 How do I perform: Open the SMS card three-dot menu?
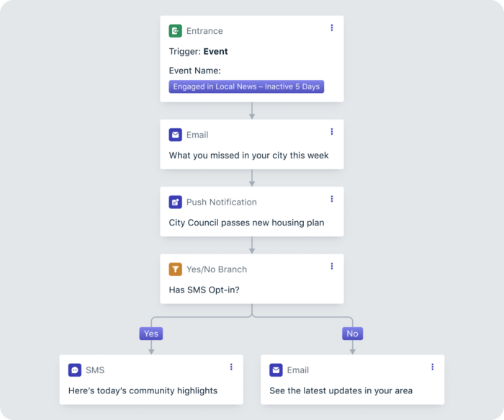point(231,367)
